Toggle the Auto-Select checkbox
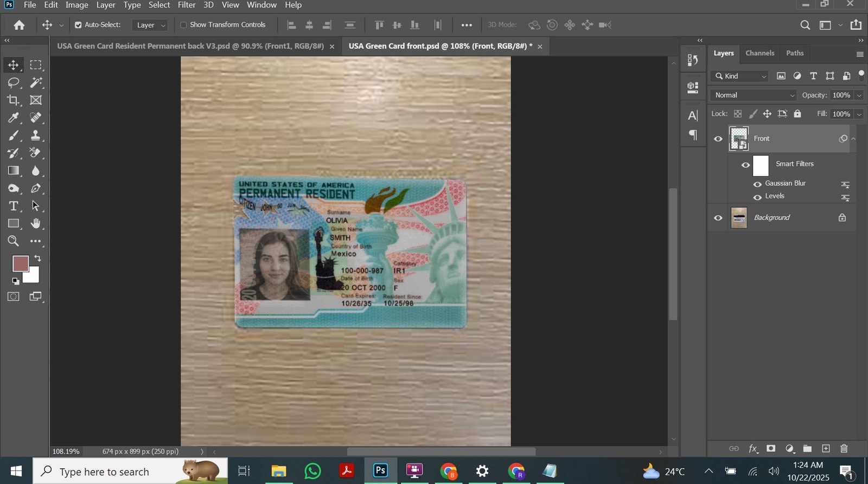The height and width of the screenshot is (484, 868). pos(78,25)
